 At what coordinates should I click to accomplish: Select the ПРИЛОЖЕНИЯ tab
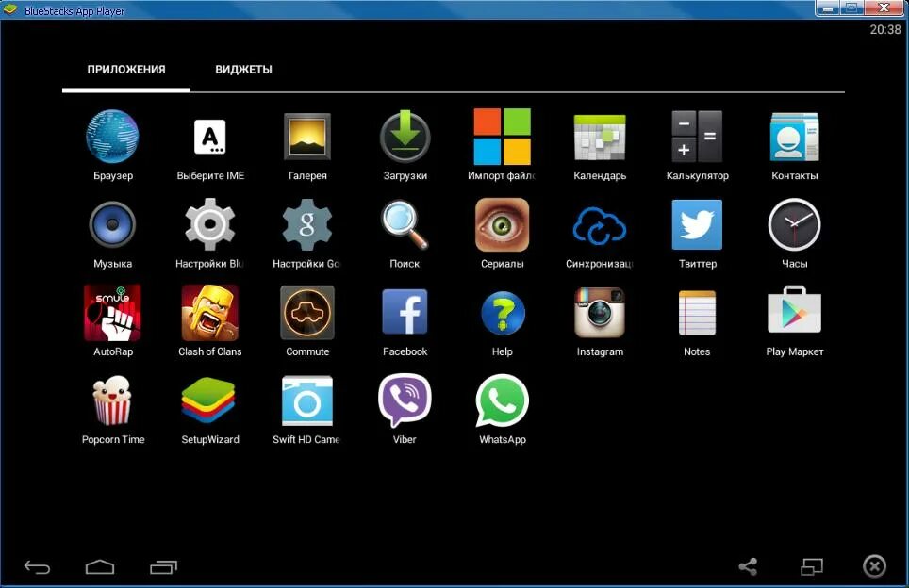click(x=125, y=70)
